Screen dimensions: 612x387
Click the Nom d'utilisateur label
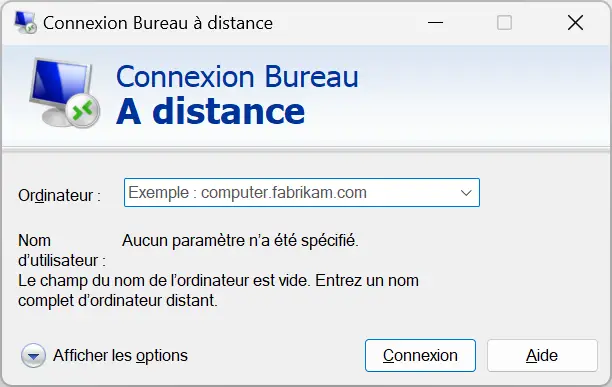click(x=62, y=250)
